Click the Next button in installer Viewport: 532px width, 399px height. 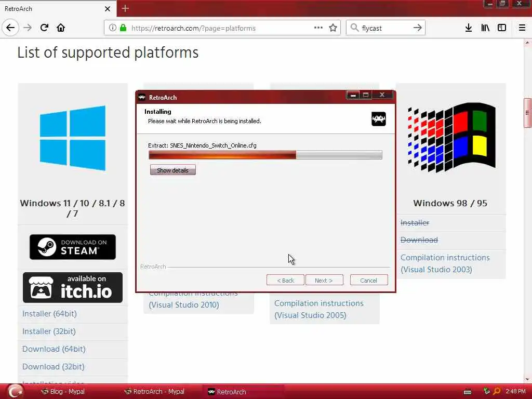point(324,280)
